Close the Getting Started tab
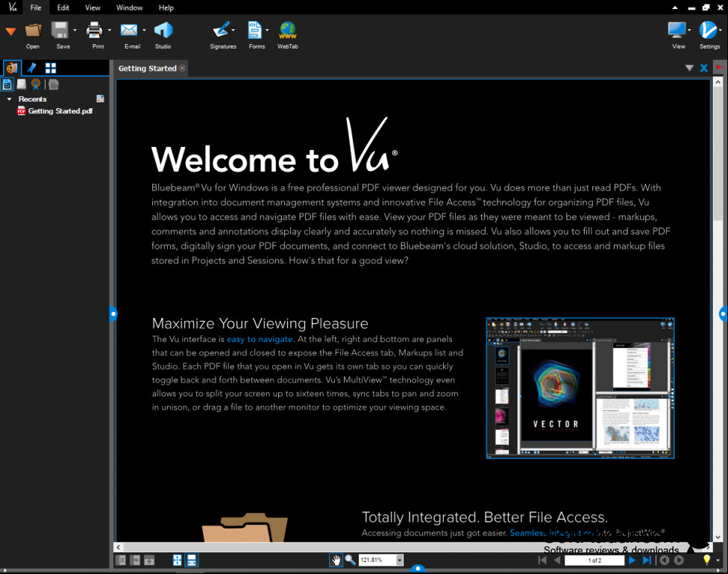The width and height of the screenshot is (728, 574). (182, 69)
